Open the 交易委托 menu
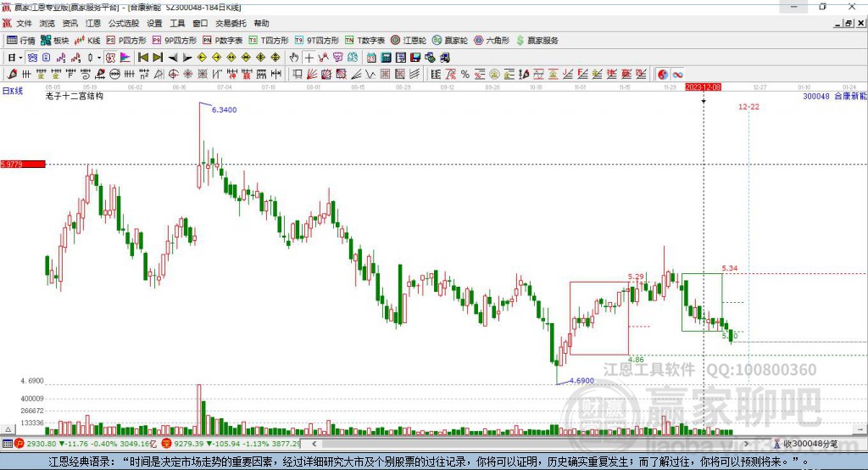The height and width of the screenshot is (470, 868). tap(231, 23)
